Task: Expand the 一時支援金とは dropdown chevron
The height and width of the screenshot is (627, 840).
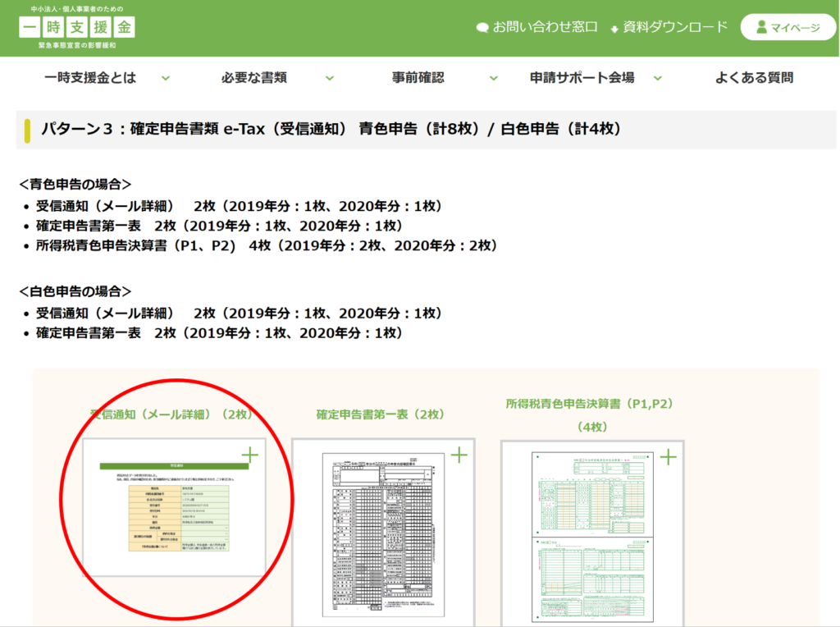Action: pyautogui.click(x=167, y=78)
